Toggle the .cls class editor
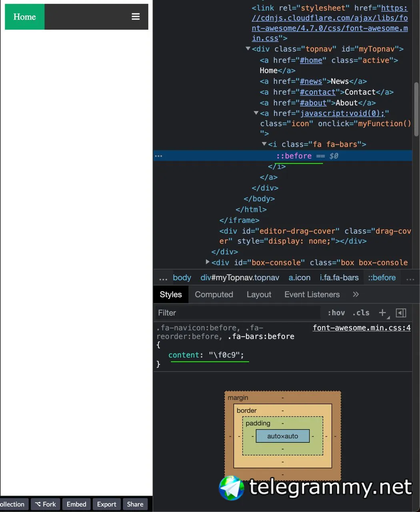This screenshot has height=512, width=420. [x=361, y=313]
